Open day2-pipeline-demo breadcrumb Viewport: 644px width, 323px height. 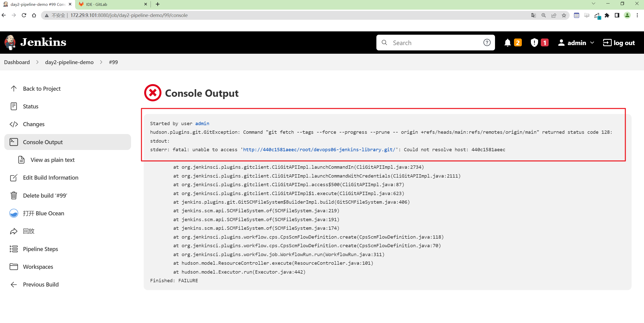[69, 62]
